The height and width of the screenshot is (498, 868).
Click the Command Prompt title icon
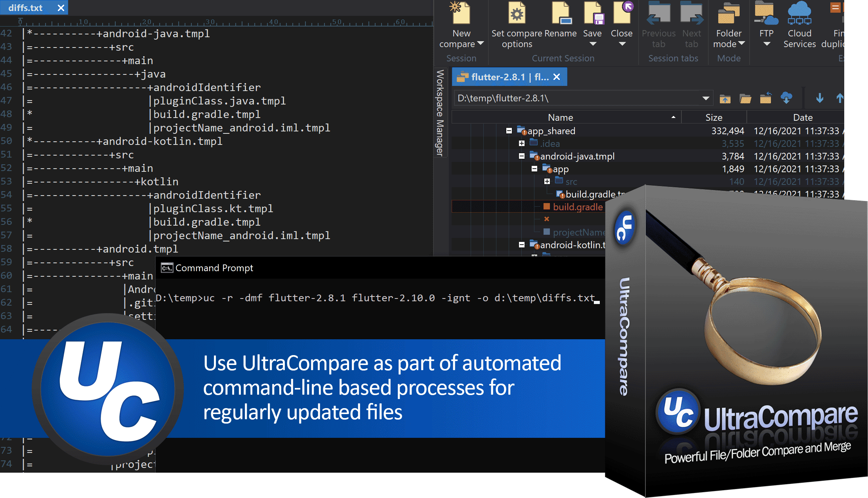point(167,268)
